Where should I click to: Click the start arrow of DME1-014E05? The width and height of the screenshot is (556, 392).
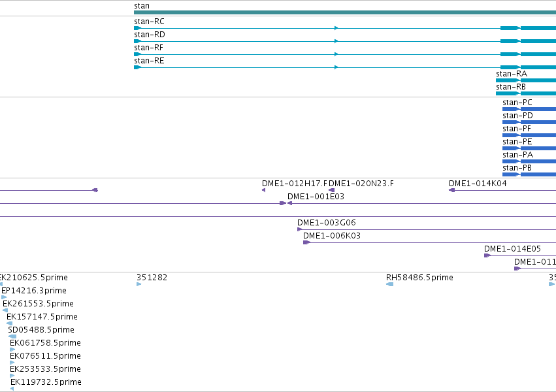pyautogui.click(x=487, y=255)
